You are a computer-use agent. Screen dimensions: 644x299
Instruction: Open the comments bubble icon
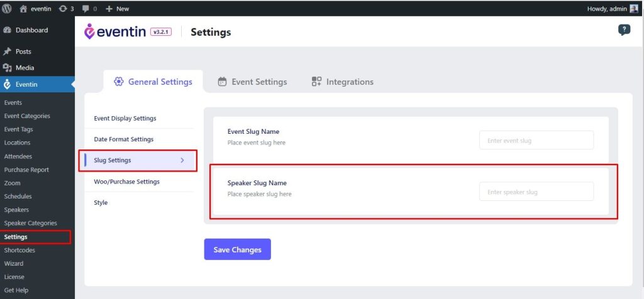click(x=86, y=9)
